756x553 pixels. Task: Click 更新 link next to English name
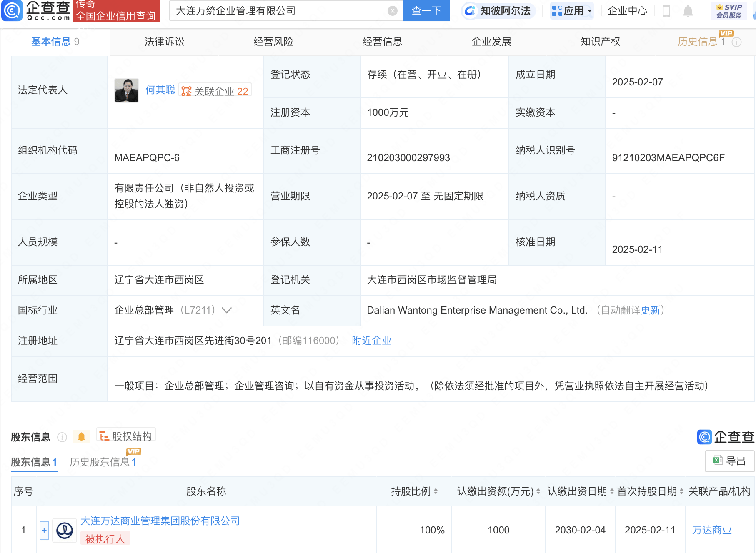click(651, 310)
